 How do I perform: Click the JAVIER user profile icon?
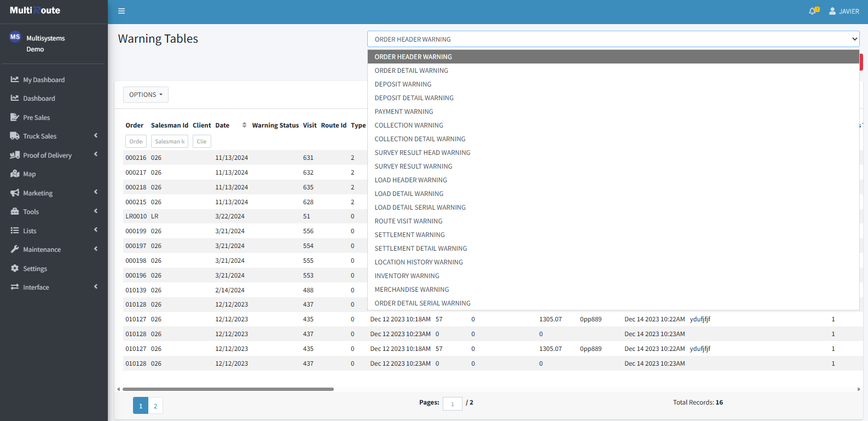[x=832, y=11]
